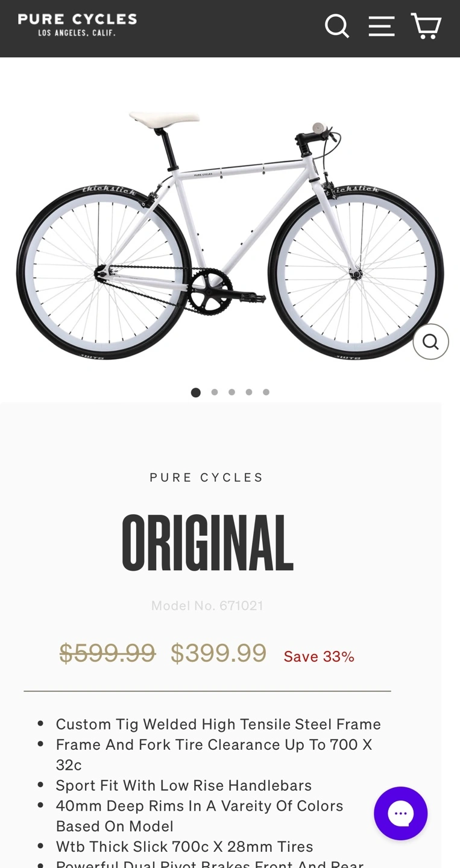Open the search icon in header
Image resolution: width=460 pixels, height=868 pixels.
click(337, 27)
